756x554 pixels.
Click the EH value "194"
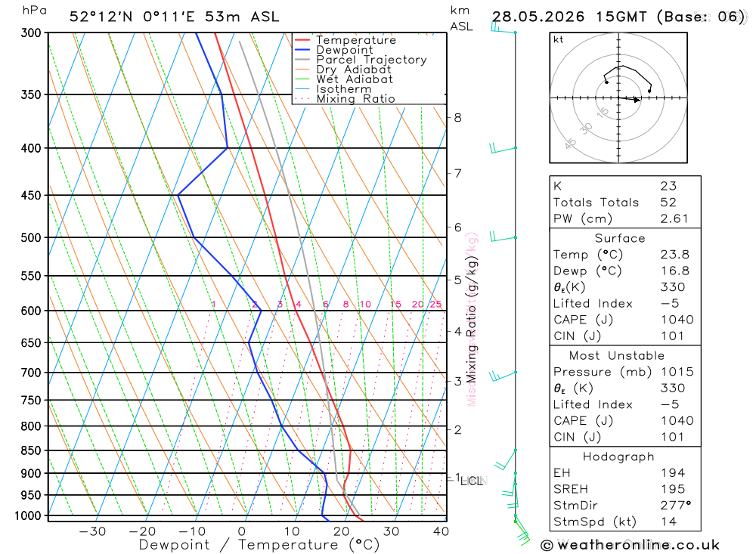pyautogui.click(x=673, y=473)
